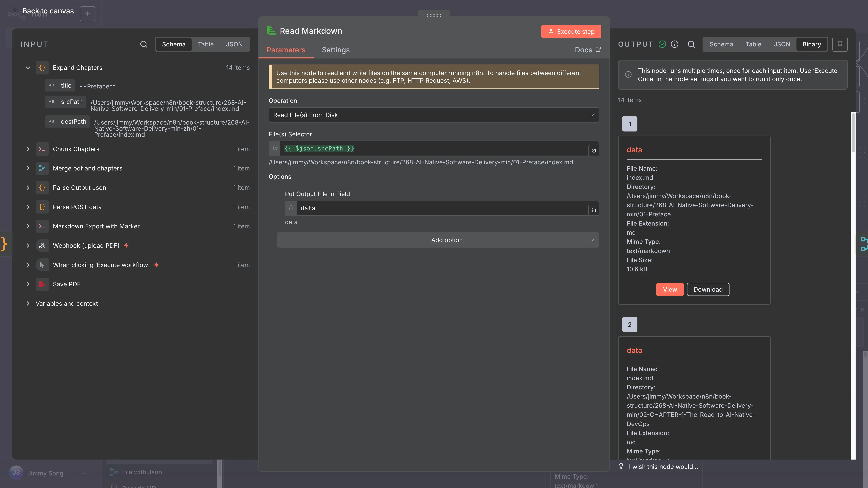Click the srcPath field in Expand Chapters

(x=66, y=102)
